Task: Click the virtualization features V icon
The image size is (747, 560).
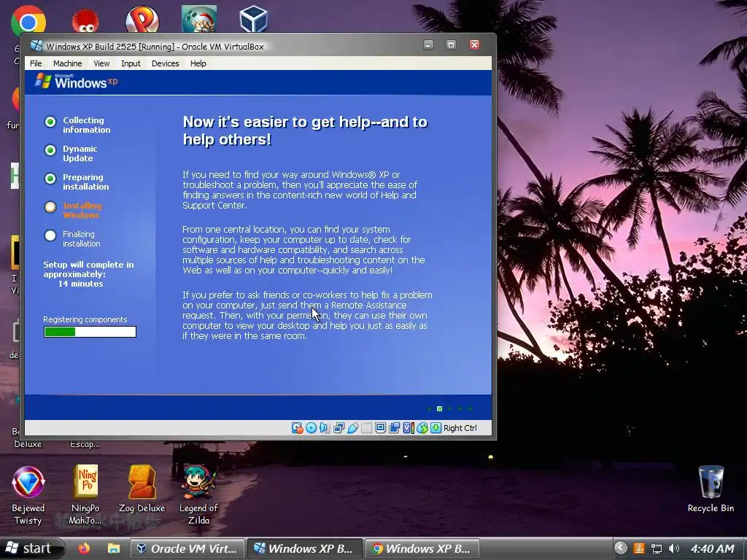Action: point(409,427)
